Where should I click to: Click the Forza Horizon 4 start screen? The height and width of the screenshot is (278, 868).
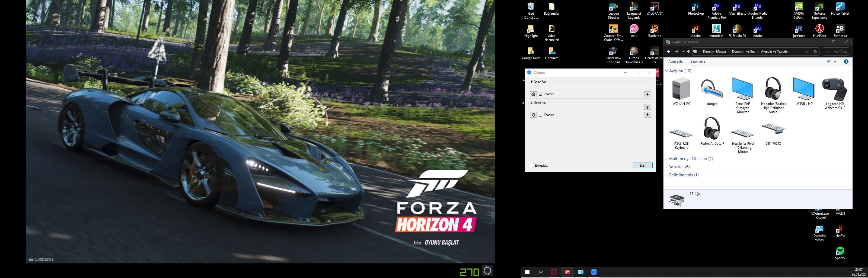(x=260, y=131)
